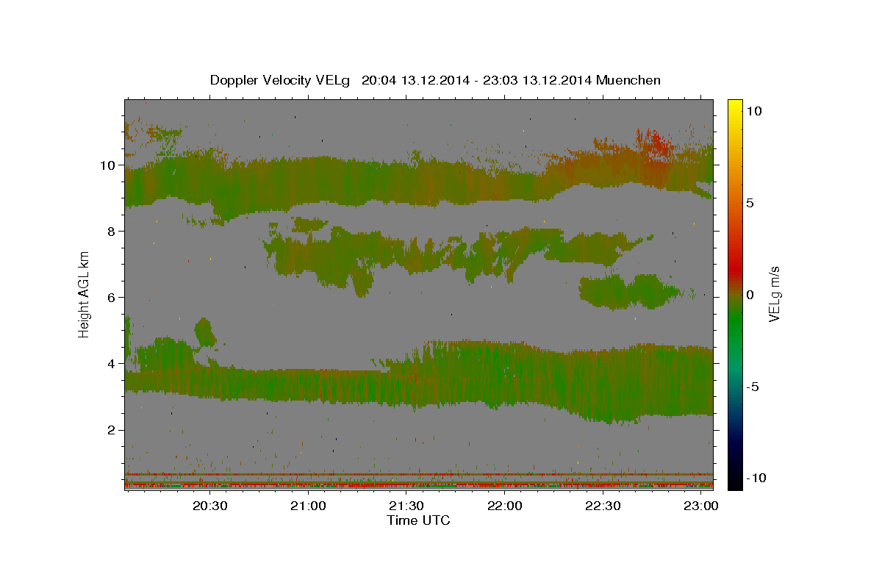
Task: Click the plot title 'Doppler Velocity VELg'
Action: coord(282,80)
